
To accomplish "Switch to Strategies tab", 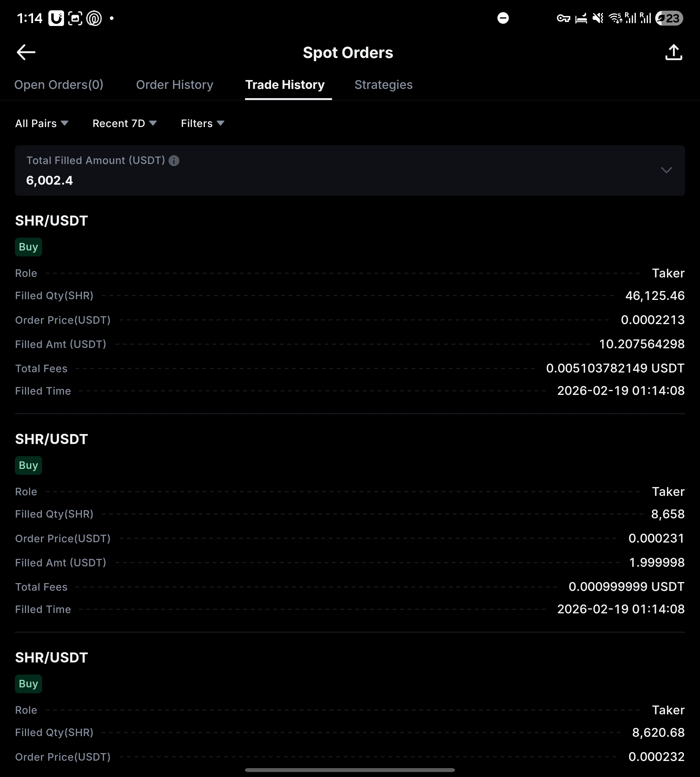I will (383, 85).
